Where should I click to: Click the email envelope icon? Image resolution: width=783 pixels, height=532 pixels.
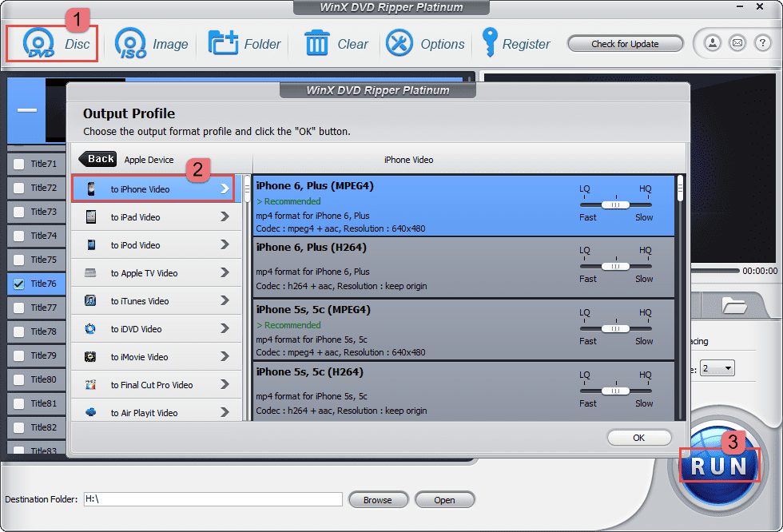pyautogui.click(x=737, y=43)
